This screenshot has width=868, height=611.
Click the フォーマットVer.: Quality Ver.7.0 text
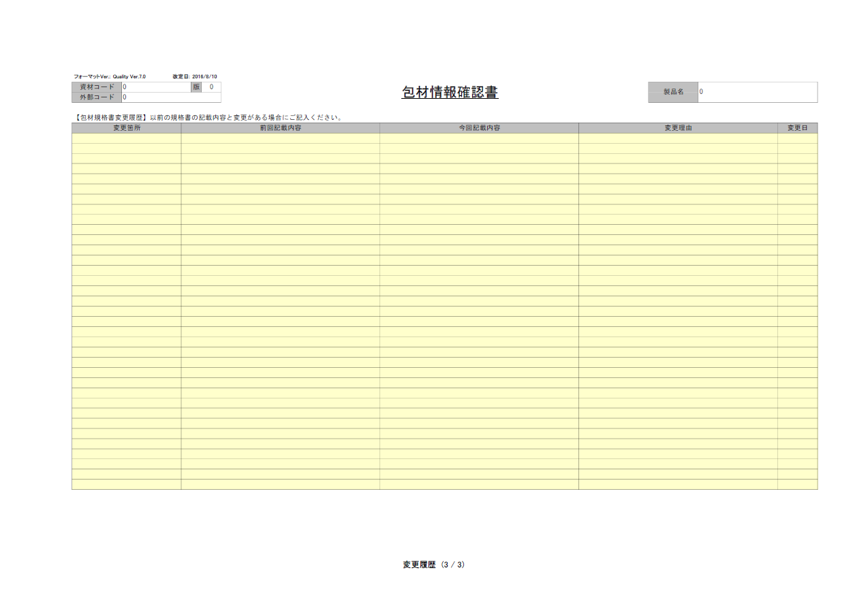[110, 77]
